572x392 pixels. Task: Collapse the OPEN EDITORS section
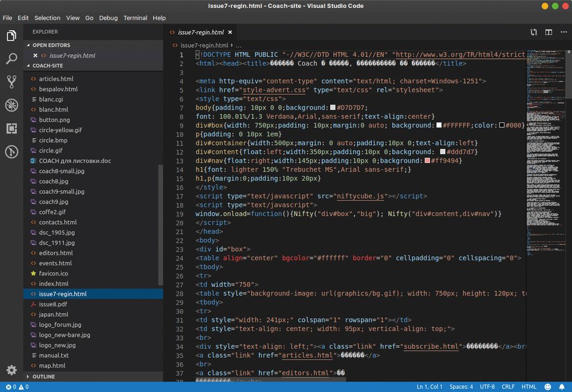click(x=50, y=45)
